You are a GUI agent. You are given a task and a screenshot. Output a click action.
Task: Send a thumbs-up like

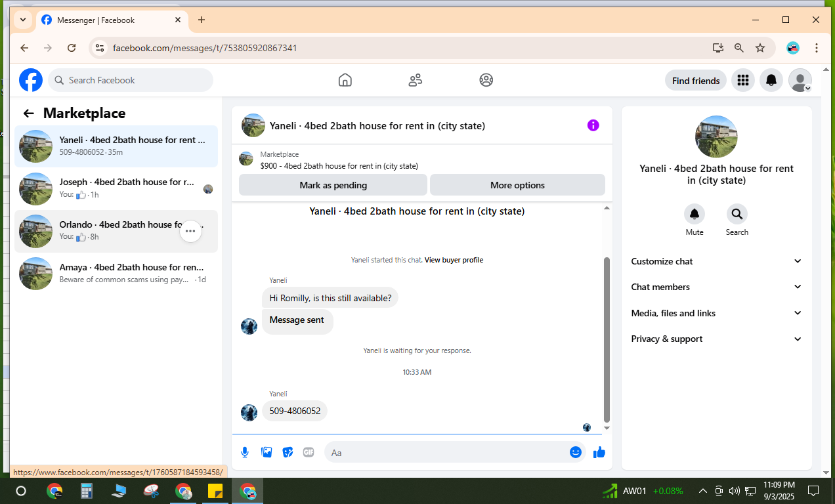click(x=599, y=452)
